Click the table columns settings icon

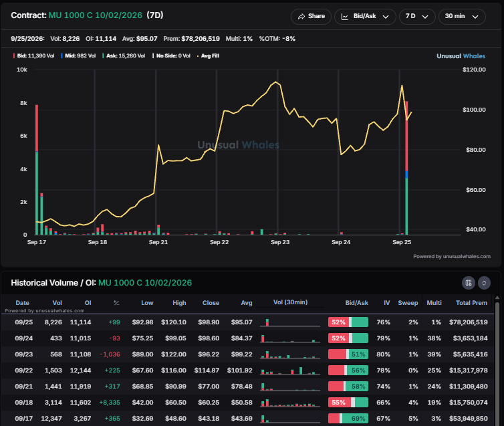click(x=469, y=283)
